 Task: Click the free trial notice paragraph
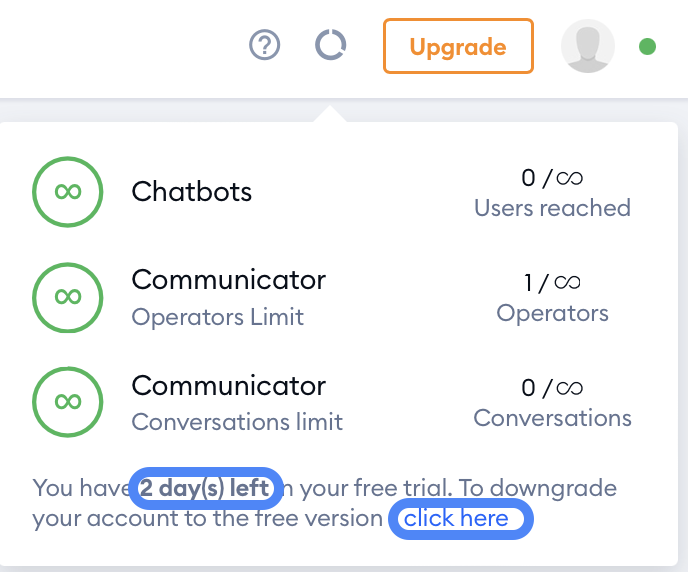[x=325, y=503]
